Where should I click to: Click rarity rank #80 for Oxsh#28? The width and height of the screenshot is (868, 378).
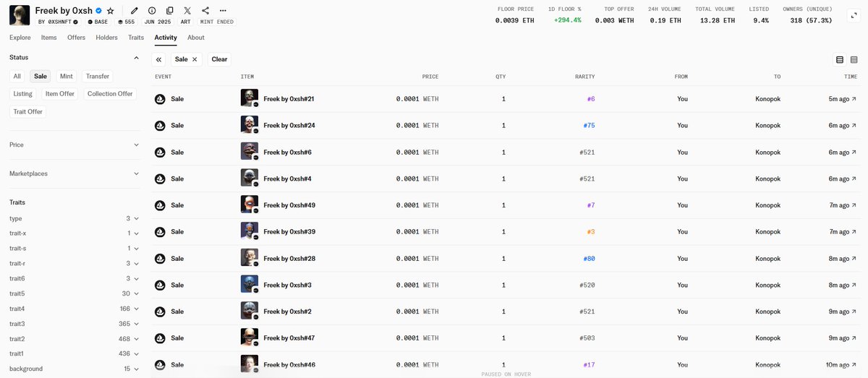(589, 258)
